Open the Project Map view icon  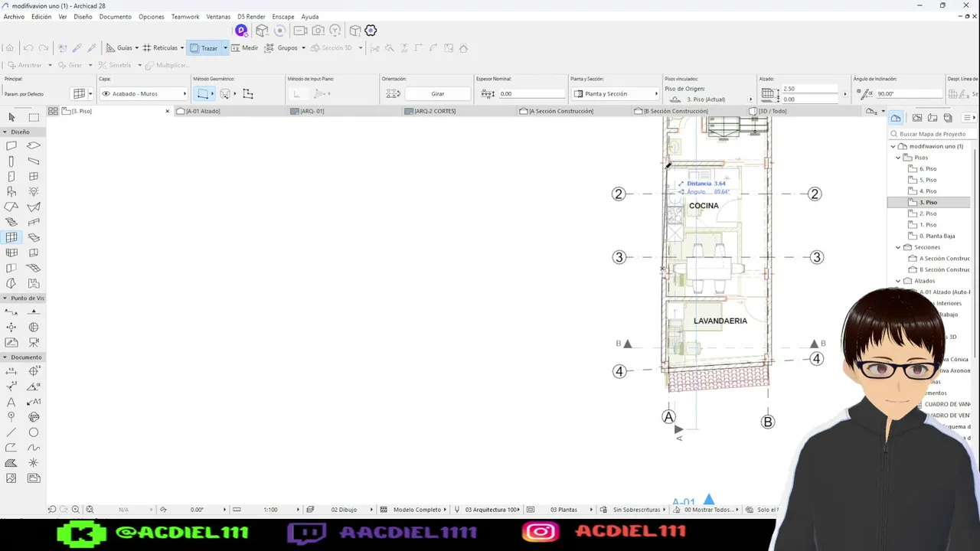tap(896, 118)
